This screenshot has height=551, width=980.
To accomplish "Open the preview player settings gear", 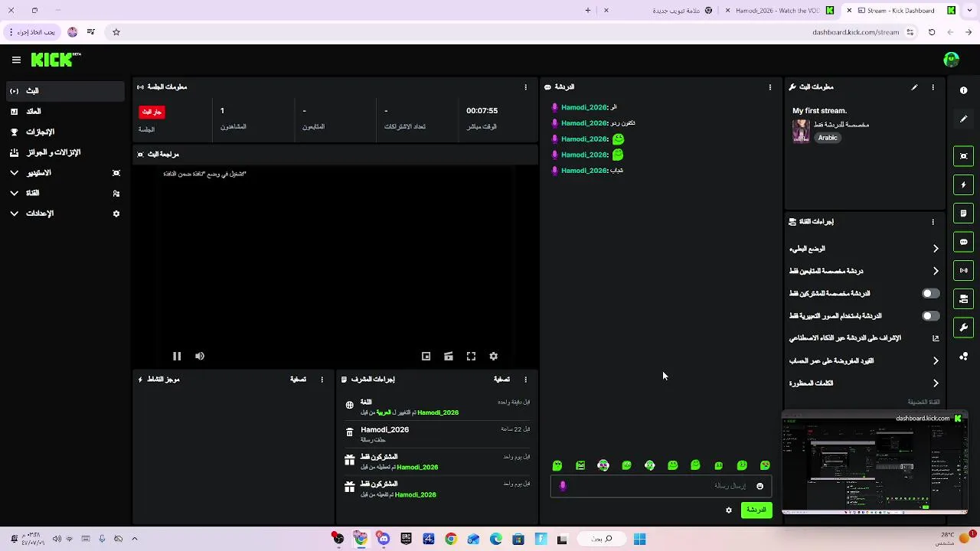I will point(494,356).
